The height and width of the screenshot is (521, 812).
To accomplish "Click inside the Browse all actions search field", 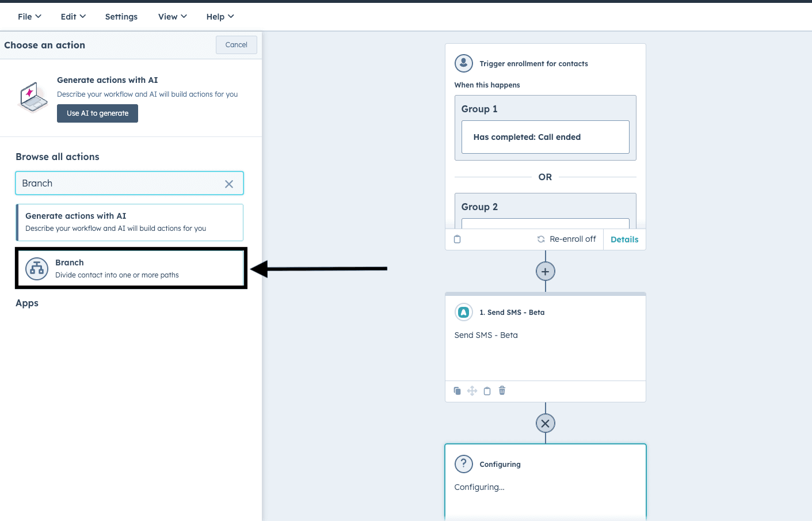I will click(x=121, y=184).
